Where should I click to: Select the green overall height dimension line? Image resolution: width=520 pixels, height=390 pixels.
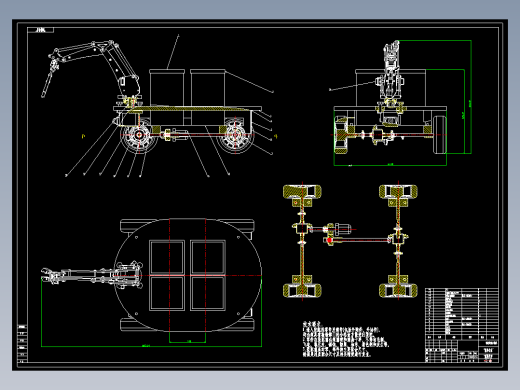[471, 97]
